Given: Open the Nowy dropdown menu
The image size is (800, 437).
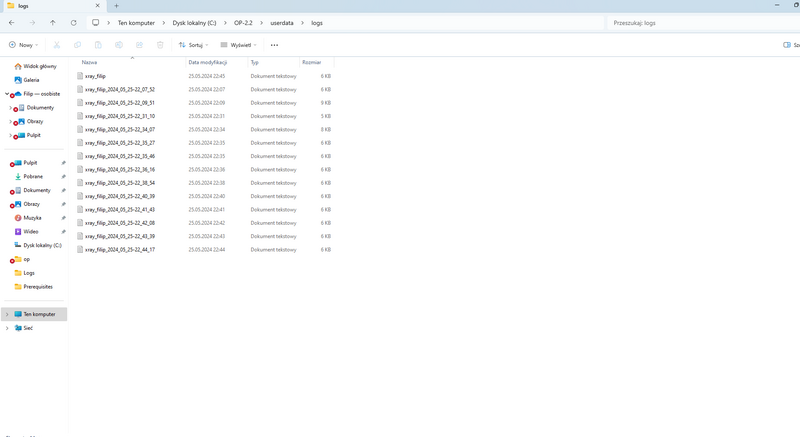Looking at the screenshot, I should [22, 45].
